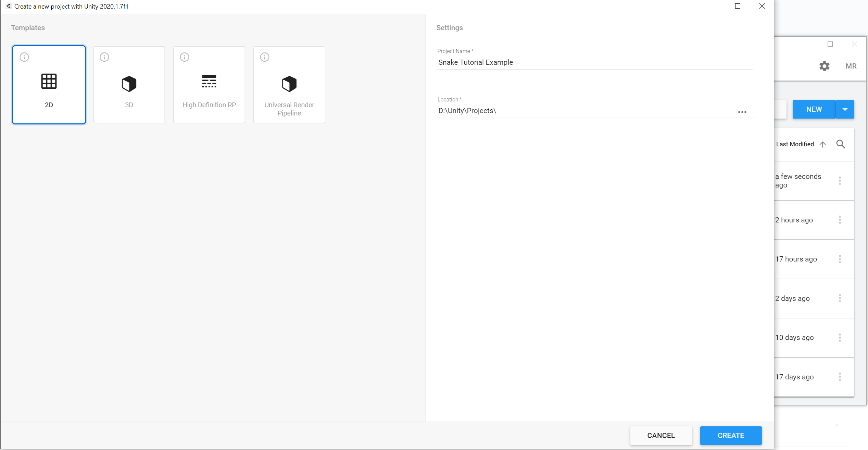The image size is (868, 450).
Task: Open info for Universal Render Pipeline template
Action: [x=265, y=57]
